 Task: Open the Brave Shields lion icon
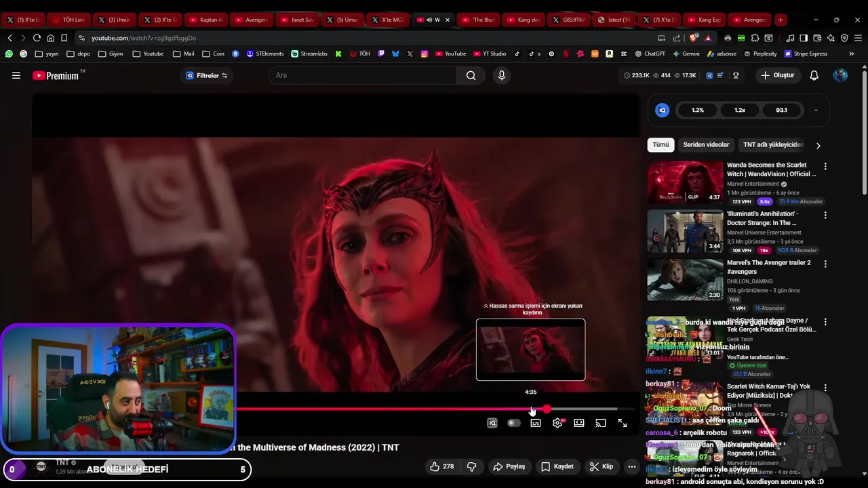click(694, 38)
